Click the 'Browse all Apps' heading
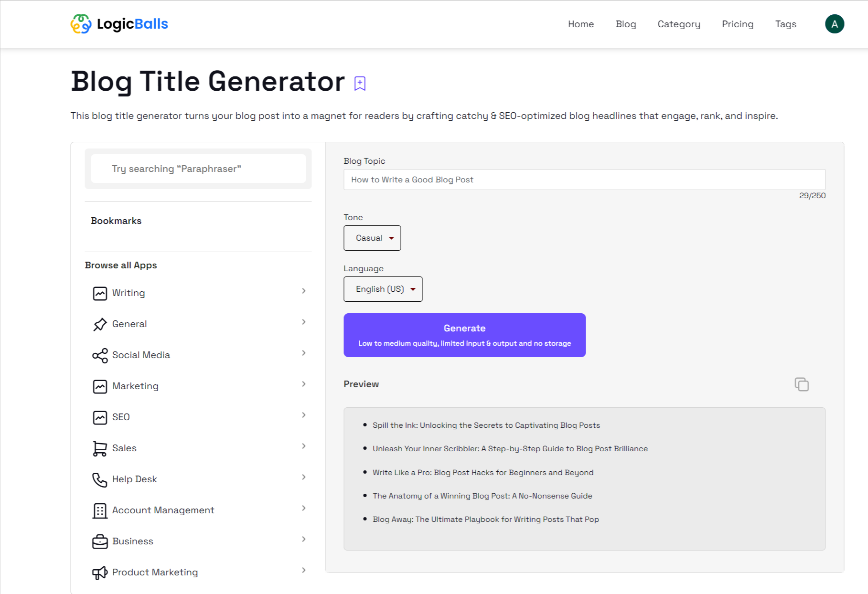The height and width of the screenshot is (594, 868). tap(121, 265)
